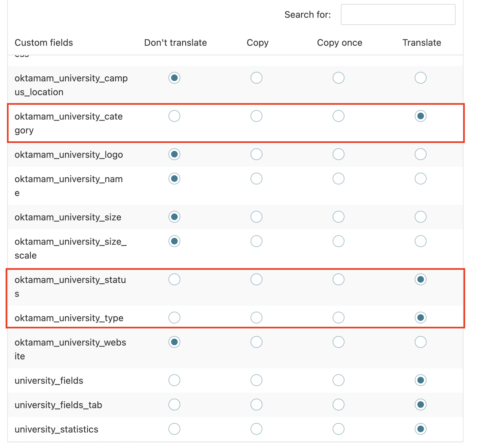This screenshot has height=448, width=478.
Task: Select Copy once for oktamam_university_name
Action: coord(339,179)
